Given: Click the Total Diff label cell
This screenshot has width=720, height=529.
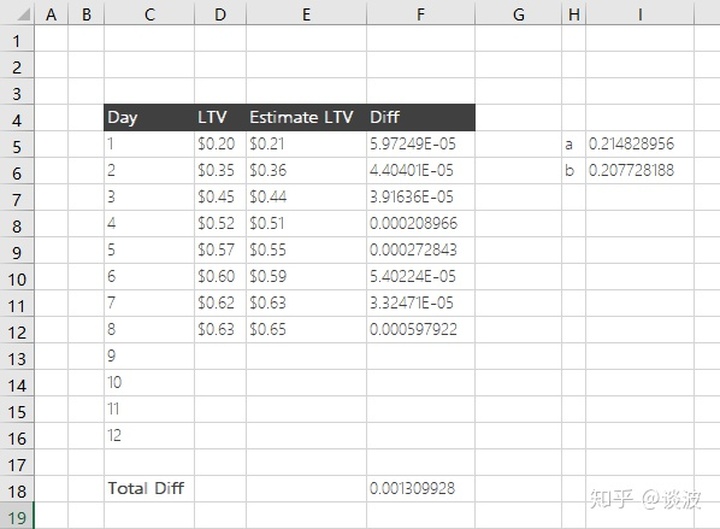Looking at the screenshot, I should [x=149, y=489].
